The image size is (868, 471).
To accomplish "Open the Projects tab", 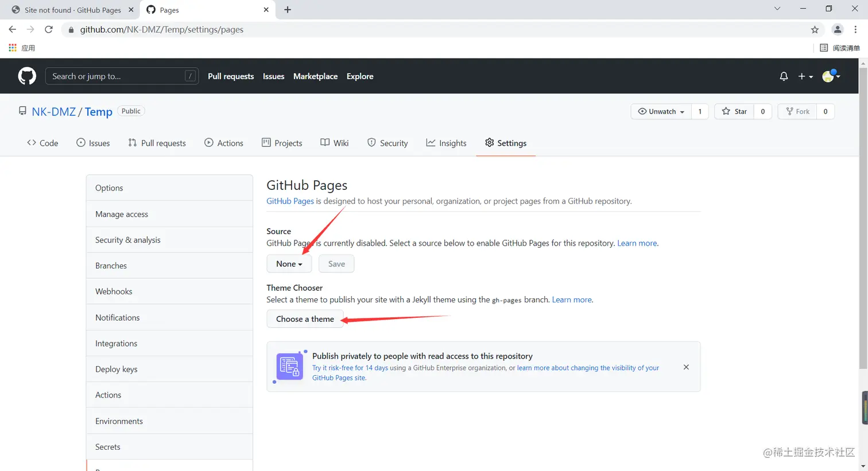I will click(x=282, y=143).
